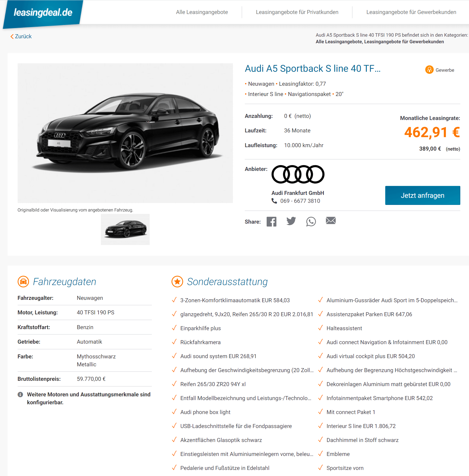
Task: Go back using the Zurück link
Action: (21, 36)
